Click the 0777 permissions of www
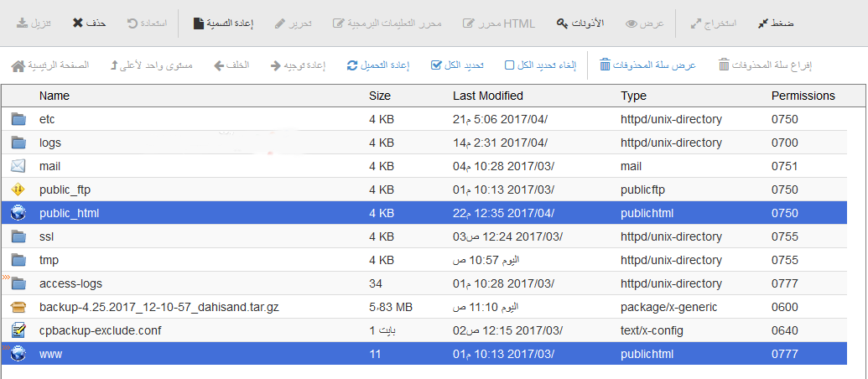Image resolution: width=868 pixels, height=379 pixels. [784, 354]
